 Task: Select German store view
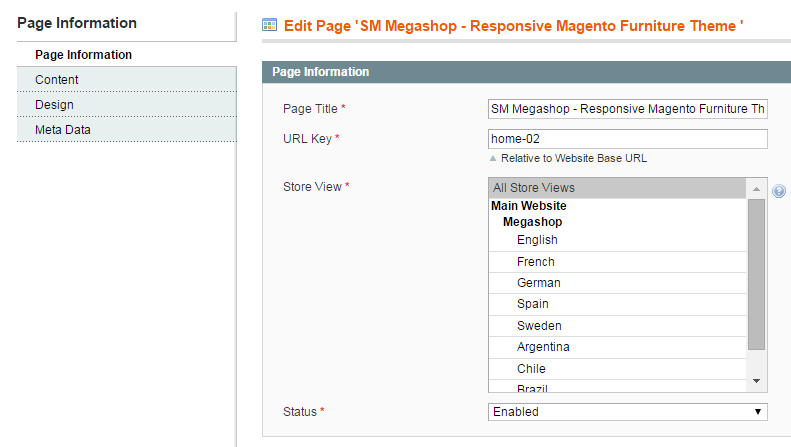pyautogui.click(x=617, y=283)
